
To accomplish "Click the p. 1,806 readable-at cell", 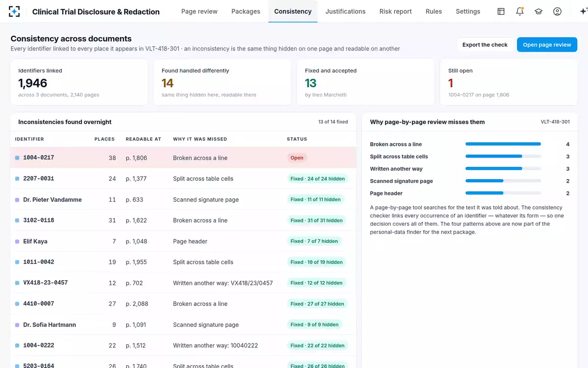I will coord(136,158).
